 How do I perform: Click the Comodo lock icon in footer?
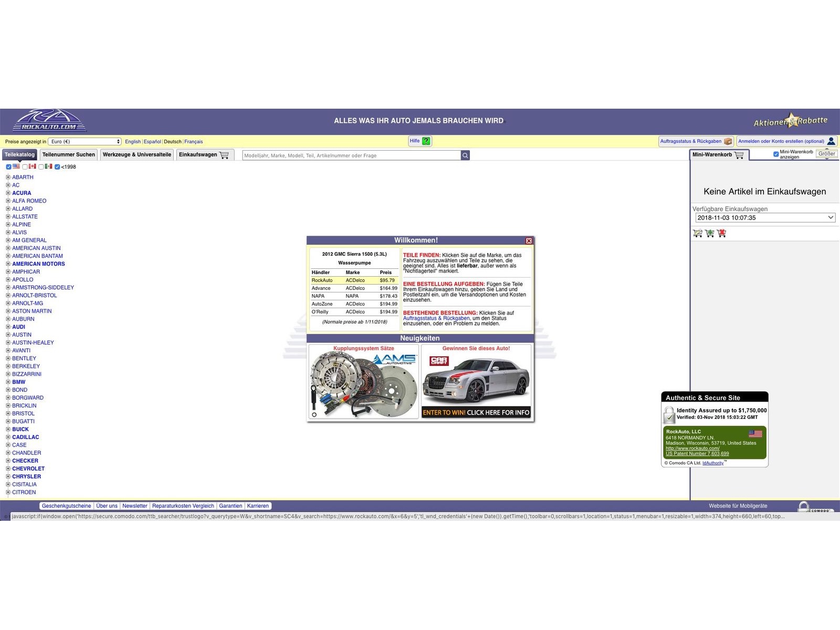pos(803,507)
